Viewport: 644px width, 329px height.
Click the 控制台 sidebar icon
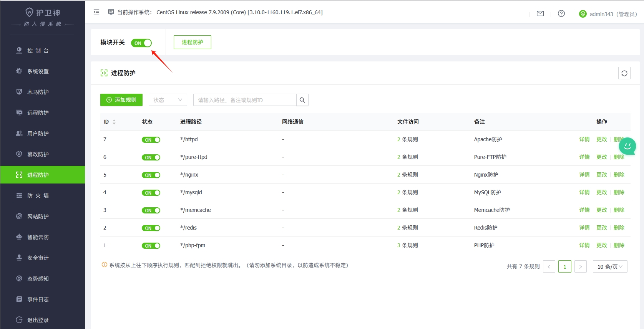point(19,50)
